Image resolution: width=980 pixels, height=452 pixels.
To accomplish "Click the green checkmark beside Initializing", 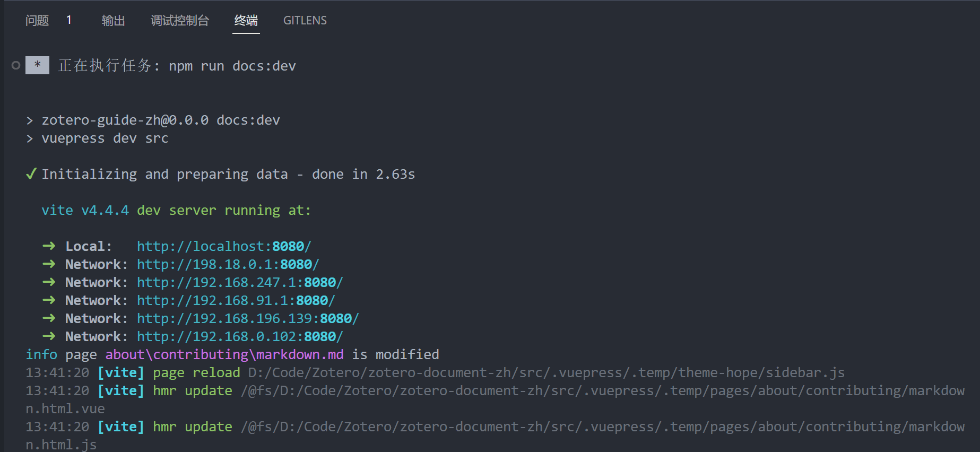I will 31,174.
